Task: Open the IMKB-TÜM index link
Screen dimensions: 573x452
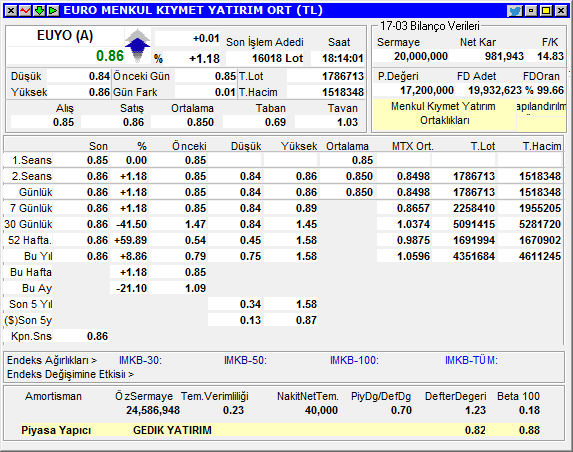Action: click(471, 360)
